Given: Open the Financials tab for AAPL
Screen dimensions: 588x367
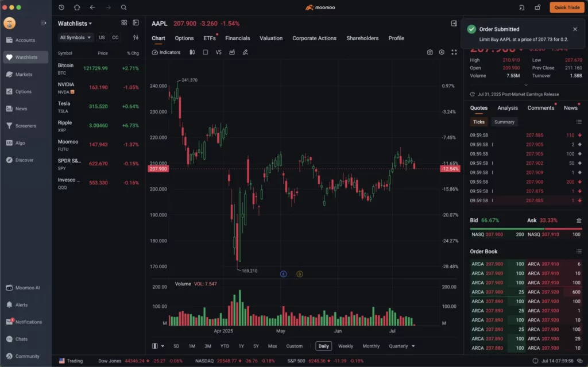Looking at the screenshot, I should pyautogui.click(x=237, y=38).
